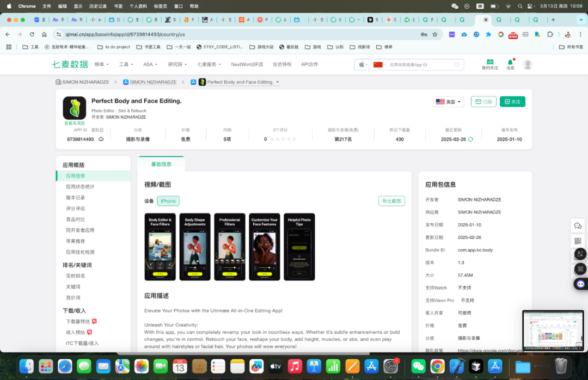
Task: Open API合作 in the top navigation
Action: tap(309, 65)
